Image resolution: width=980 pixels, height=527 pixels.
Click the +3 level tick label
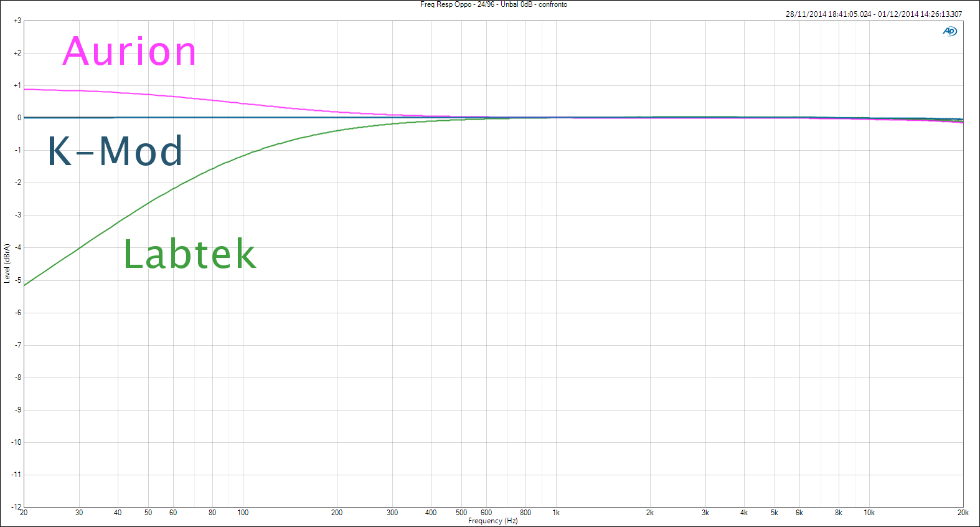click(x=17, y=21)
